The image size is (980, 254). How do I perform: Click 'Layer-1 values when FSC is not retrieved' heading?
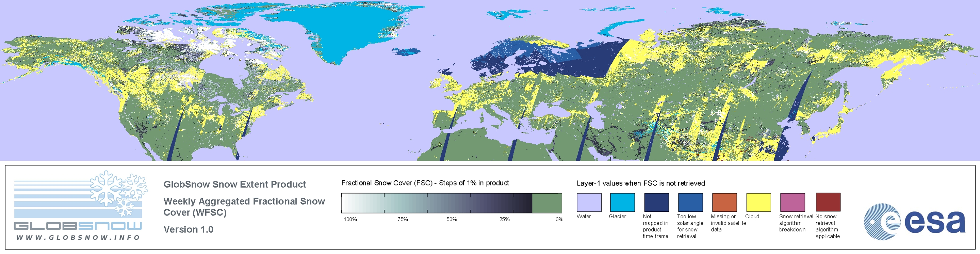click(641, 183)
